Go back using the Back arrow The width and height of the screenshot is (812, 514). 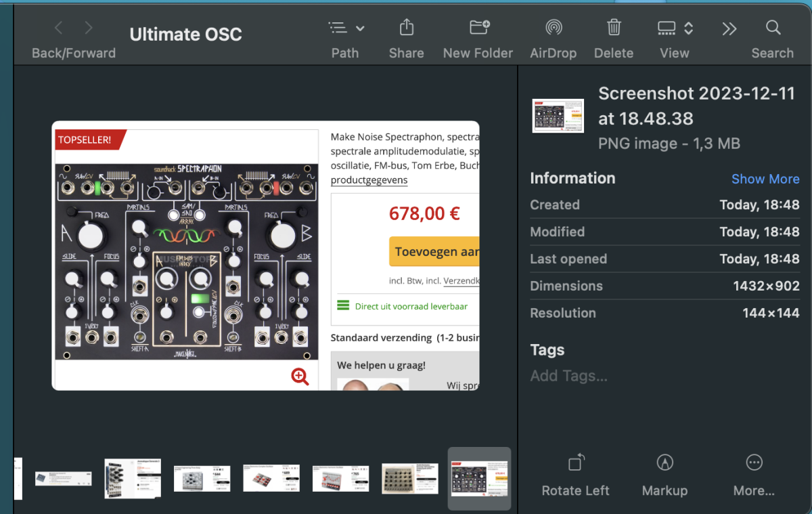tap(58, 28)
